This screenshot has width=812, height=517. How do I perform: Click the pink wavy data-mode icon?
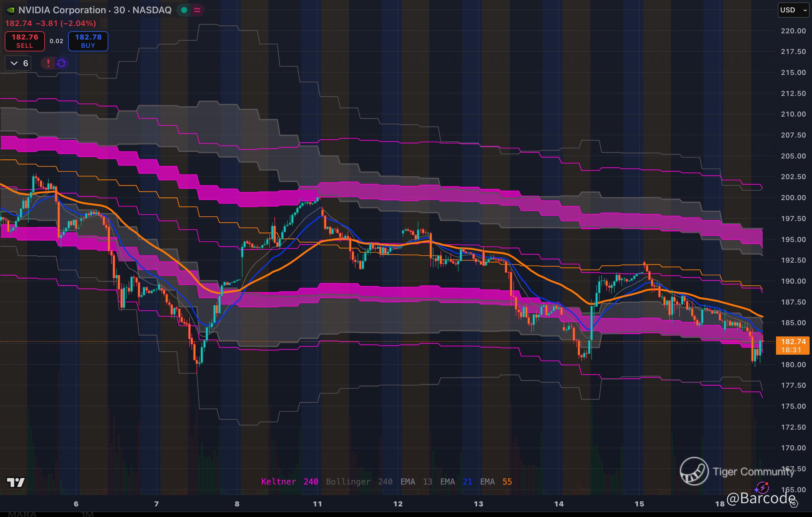coord(197,10)
